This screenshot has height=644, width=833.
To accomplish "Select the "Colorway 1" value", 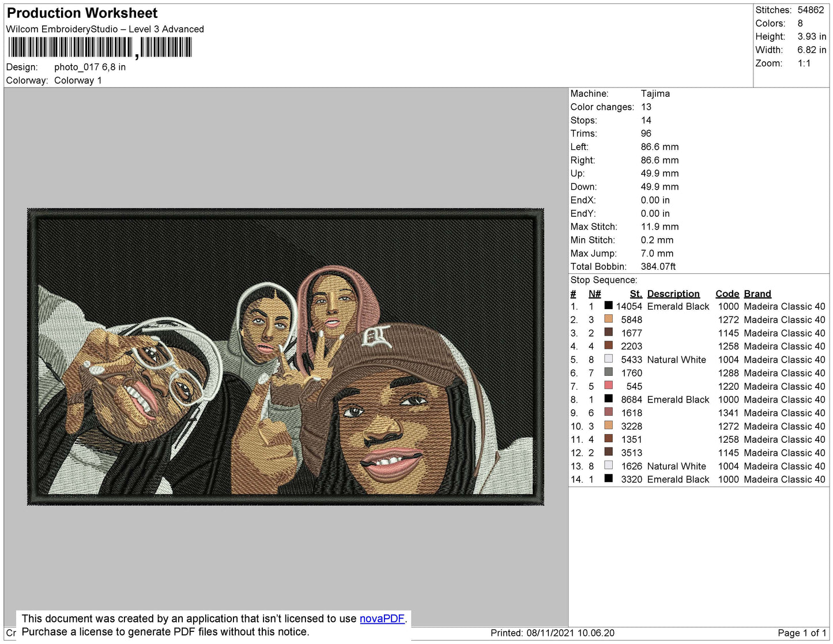I will 78,80.
